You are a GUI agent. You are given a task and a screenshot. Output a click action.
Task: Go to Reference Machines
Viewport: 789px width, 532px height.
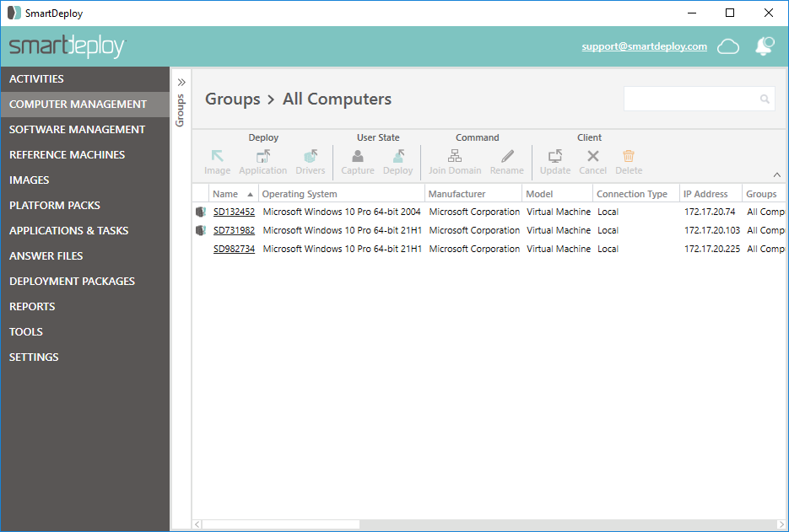click(x=85, y=155)
